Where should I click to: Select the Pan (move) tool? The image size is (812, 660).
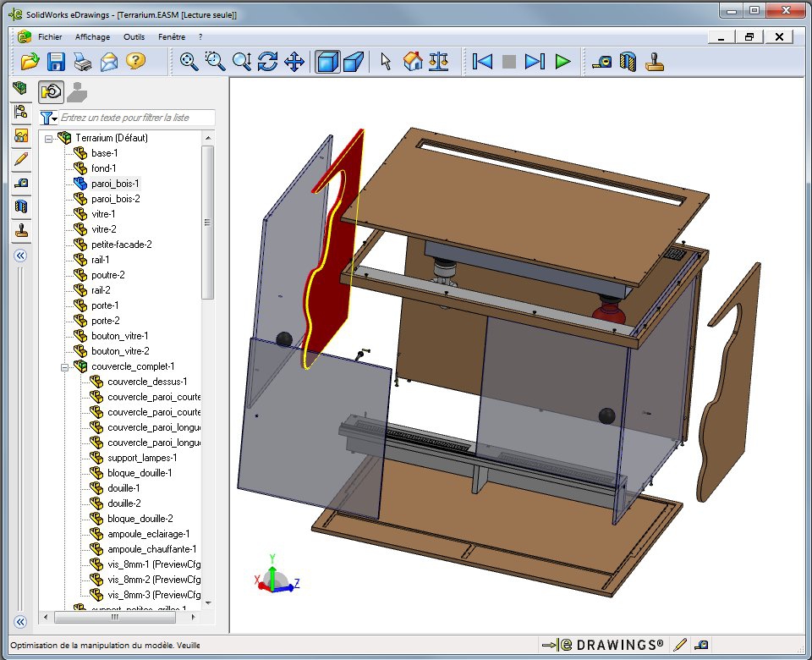tap(294, 62)
